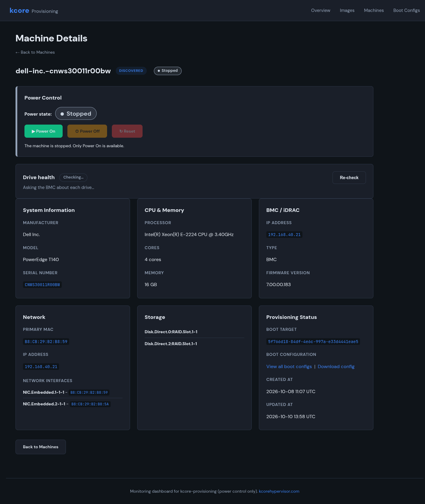425x504 pixels.
Task: Click the DISCOVERED status badge
Action: tap(131, 71)
